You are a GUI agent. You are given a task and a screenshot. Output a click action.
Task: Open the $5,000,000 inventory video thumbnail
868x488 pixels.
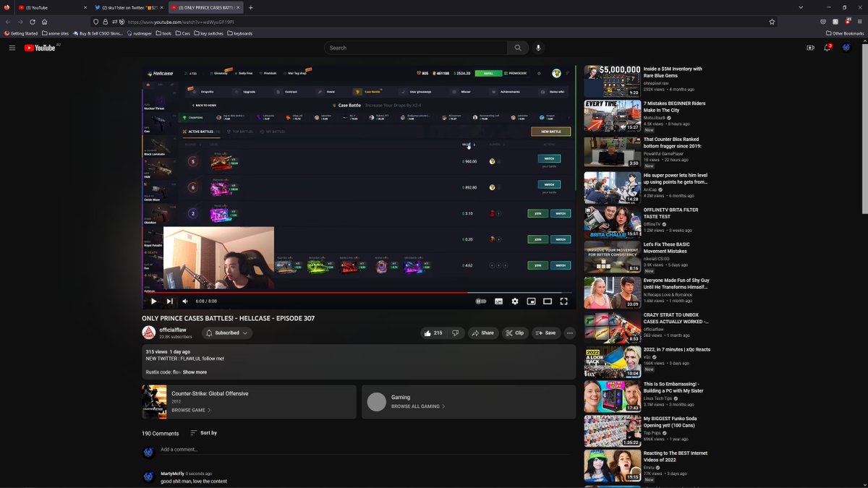coord(613,81)
